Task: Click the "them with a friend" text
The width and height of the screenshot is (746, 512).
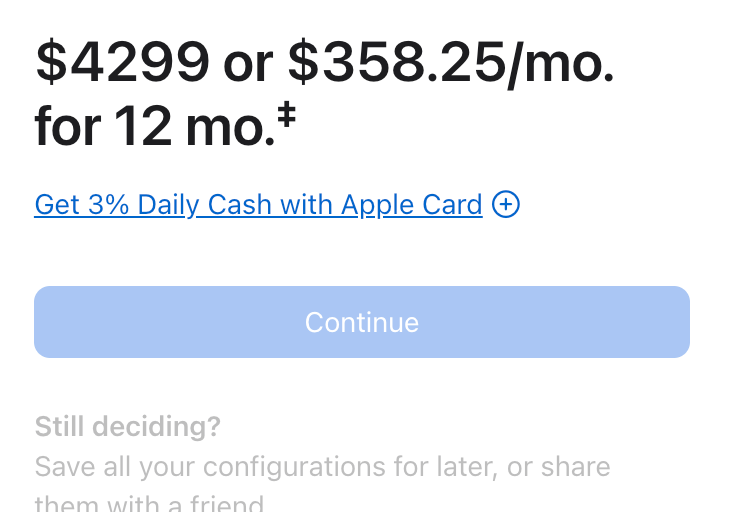Action: 149,503
